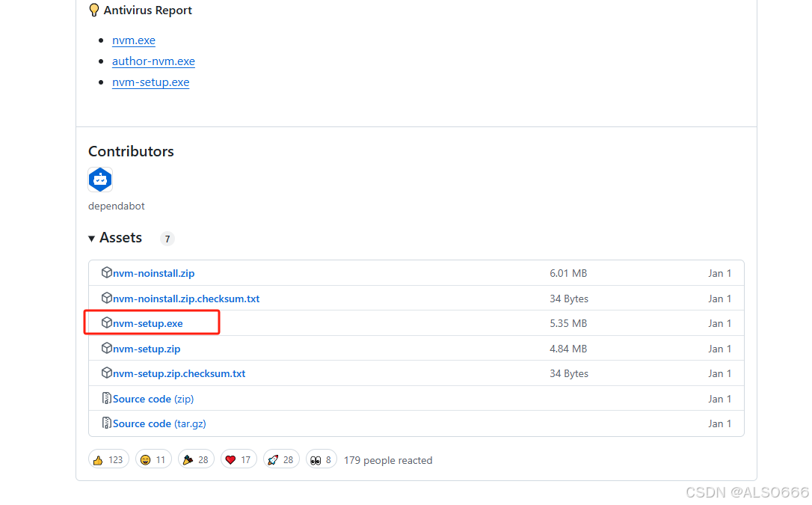The image size is (812, 505).
Task: Collapse the Assets section triangle
Action: [92, 238]
